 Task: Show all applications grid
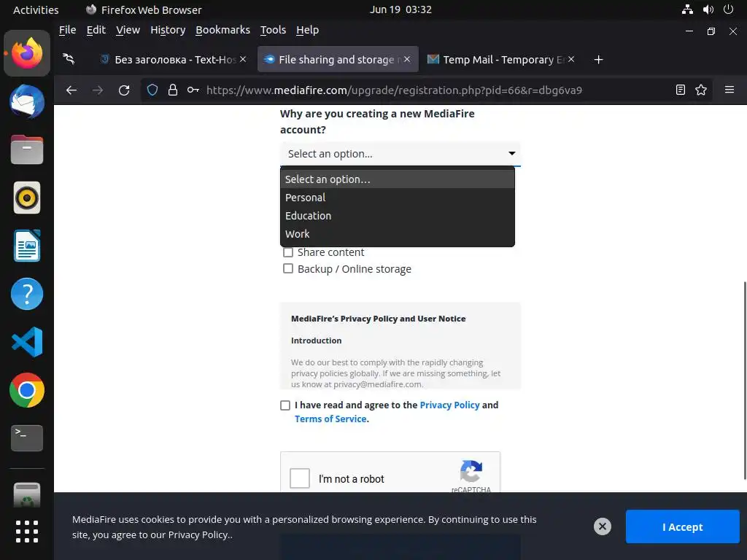[x=27, y=532]
